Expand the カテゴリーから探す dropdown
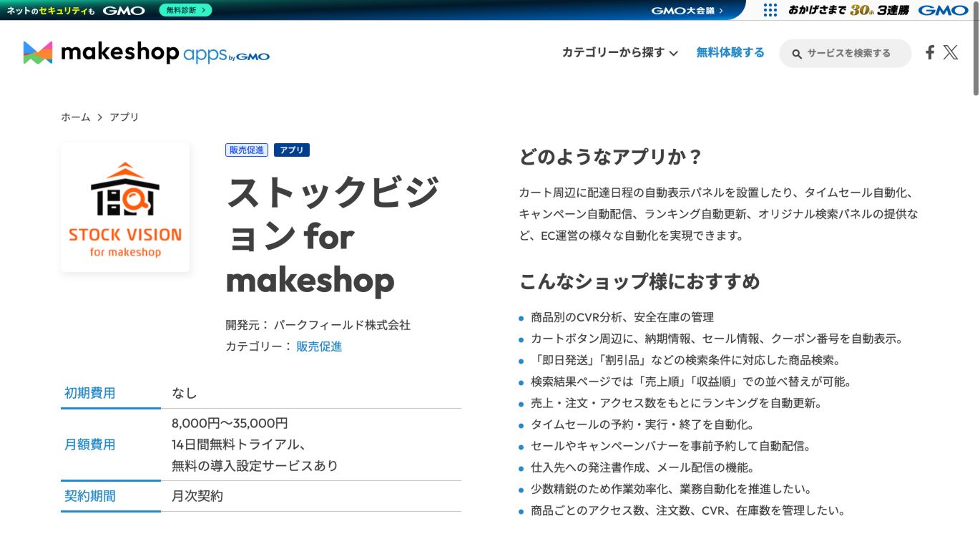 (x=619, y=52)
